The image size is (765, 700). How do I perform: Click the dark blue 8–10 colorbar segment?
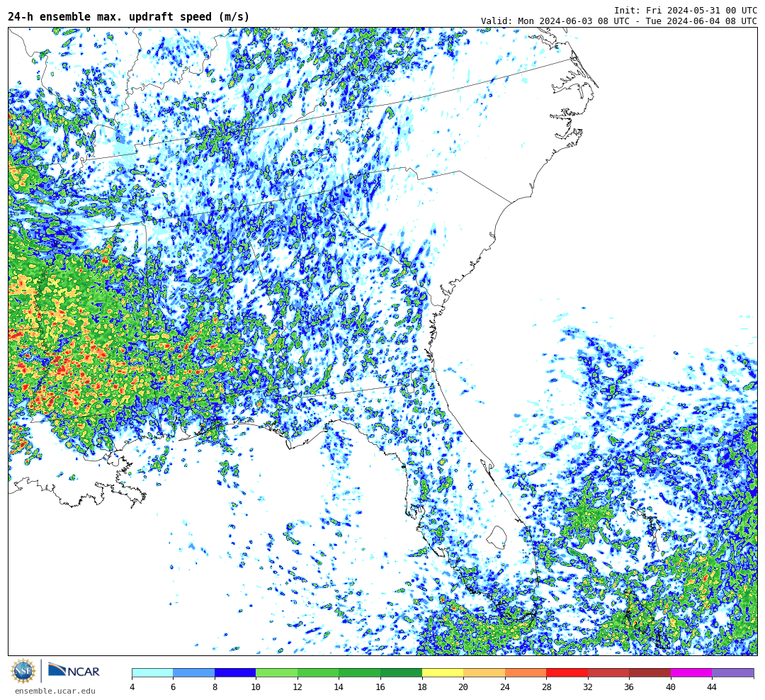[235, 672]
